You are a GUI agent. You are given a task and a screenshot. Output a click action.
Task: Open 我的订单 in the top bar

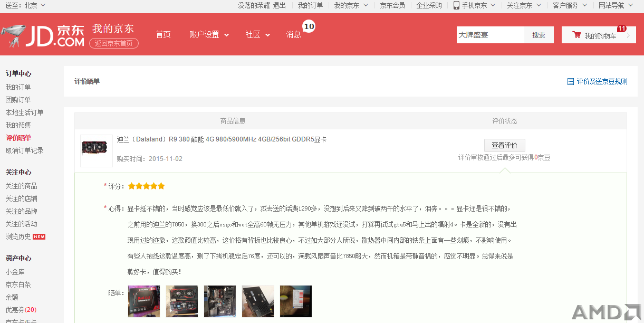pyautogui.click(x=310, y=5)
